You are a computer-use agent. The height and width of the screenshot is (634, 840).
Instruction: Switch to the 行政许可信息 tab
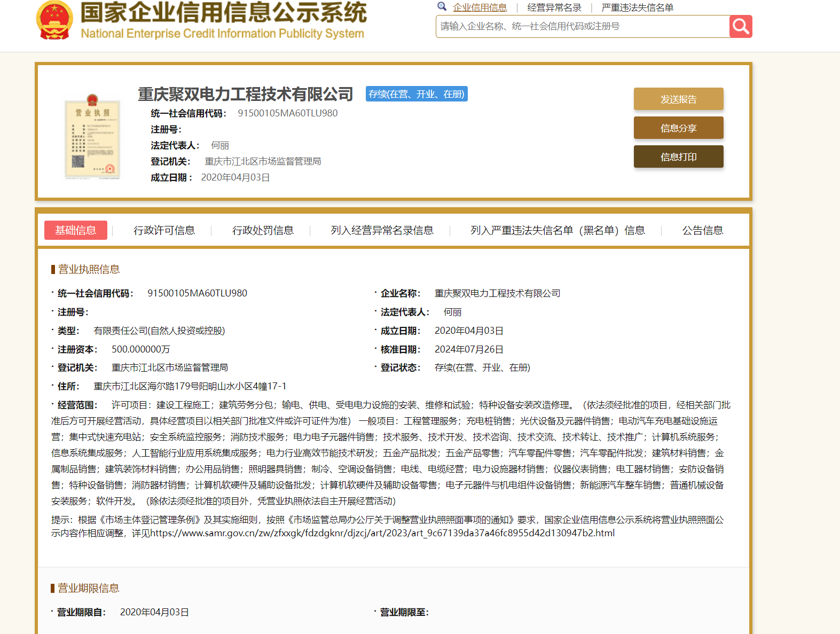tap(164, 230)
